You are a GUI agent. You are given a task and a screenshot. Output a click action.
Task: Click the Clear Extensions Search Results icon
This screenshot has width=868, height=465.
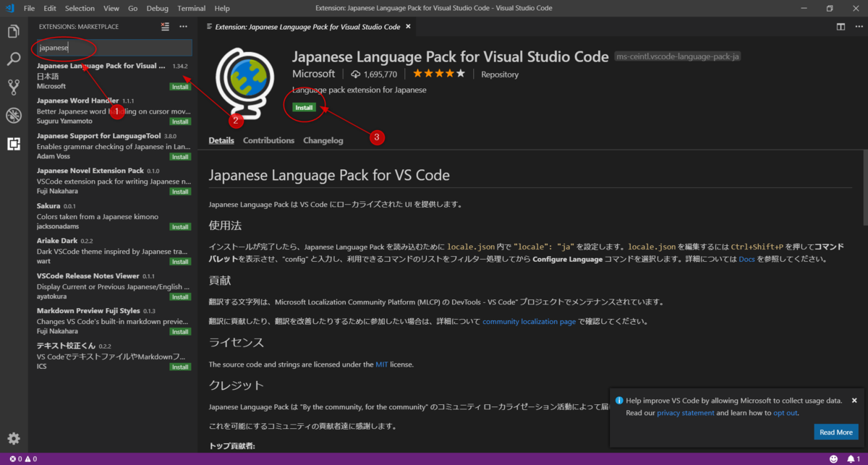(164, 26)
